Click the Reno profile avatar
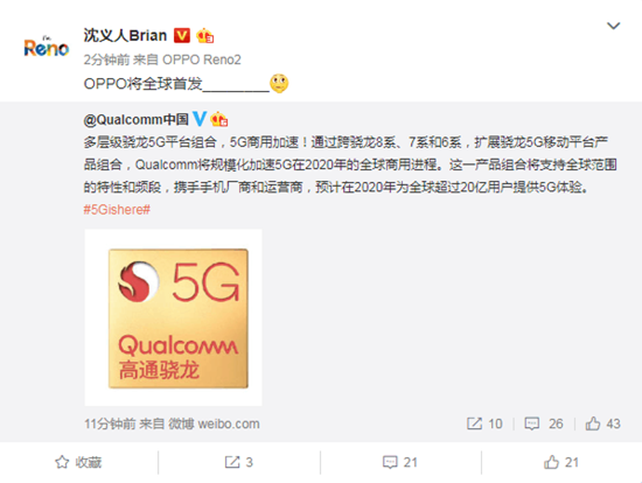This screenshot has width=642, height=483. 46,47
